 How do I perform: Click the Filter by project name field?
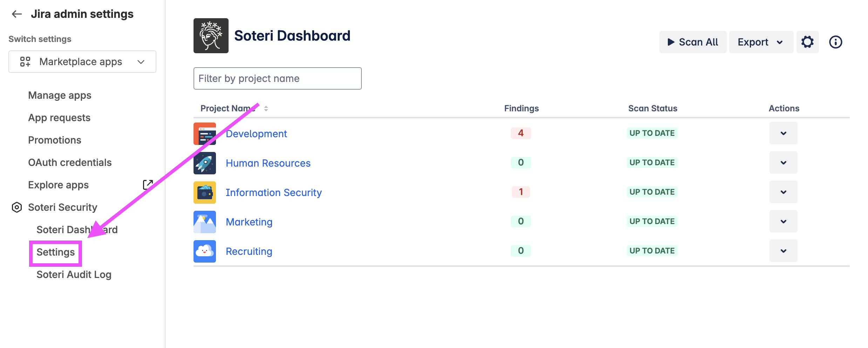click(x=277, y=78)
